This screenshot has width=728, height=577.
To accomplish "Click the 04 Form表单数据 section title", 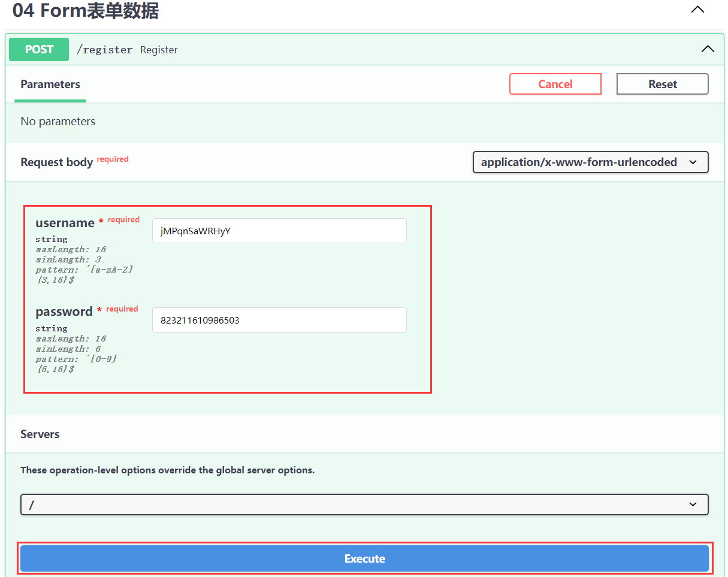I will [x=86, y=11].
